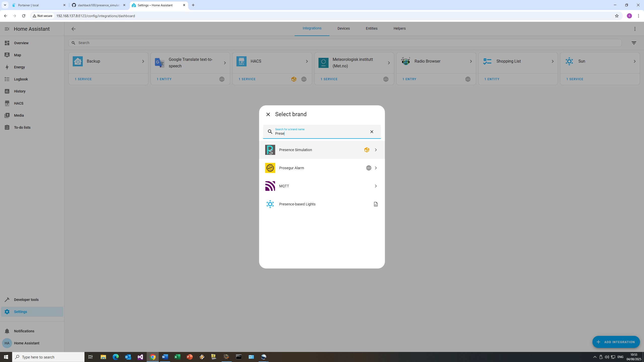Switch to the Integrations tab
Viewport: 644px width, 362px height.
[x=312, y=28]
